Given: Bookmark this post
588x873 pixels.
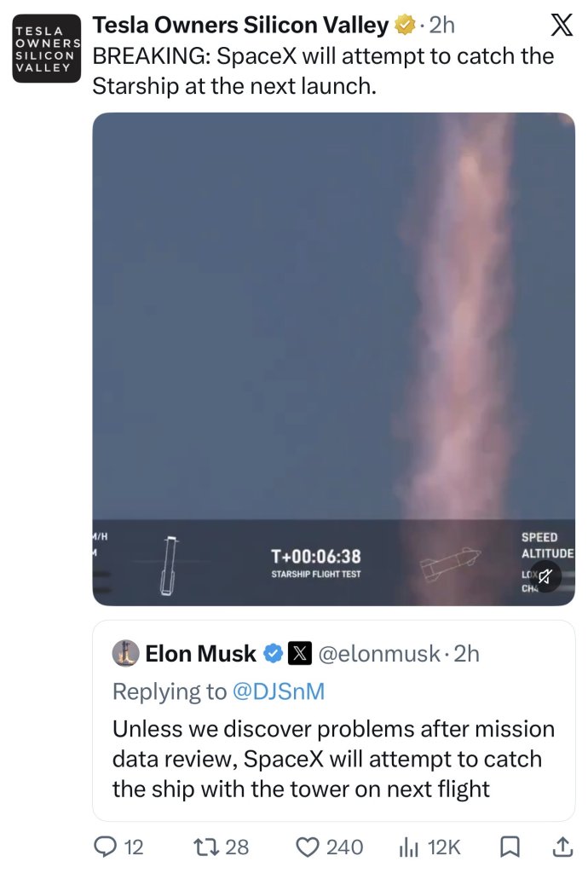Looking at the screenshot, I should 510,847.
